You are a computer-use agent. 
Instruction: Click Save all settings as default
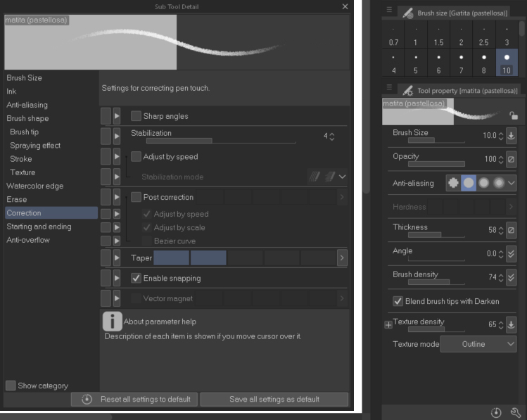click(274, 399)
